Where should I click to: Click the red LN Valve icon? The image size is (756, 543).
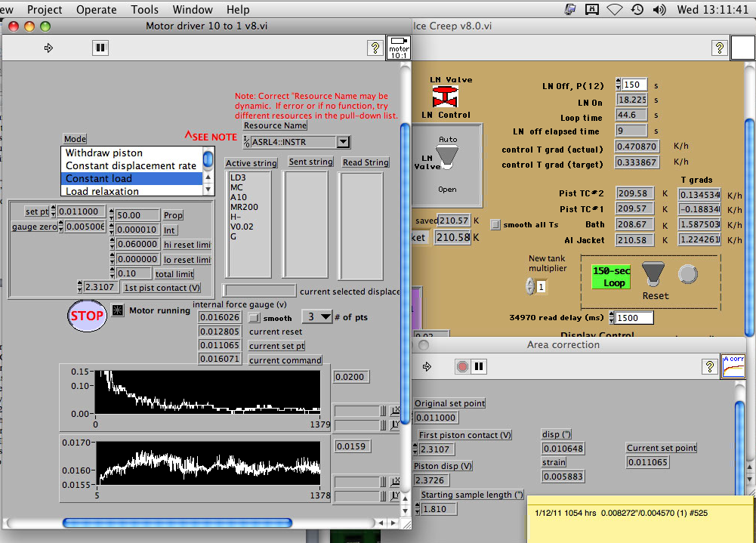pyautogui.click(x=446, y=96)
